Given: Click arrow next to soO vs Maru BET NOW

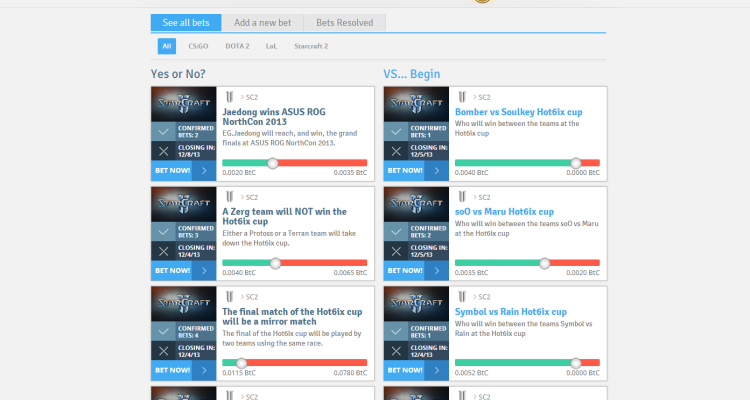Looking at the screenshot, I should coord(437,271).
